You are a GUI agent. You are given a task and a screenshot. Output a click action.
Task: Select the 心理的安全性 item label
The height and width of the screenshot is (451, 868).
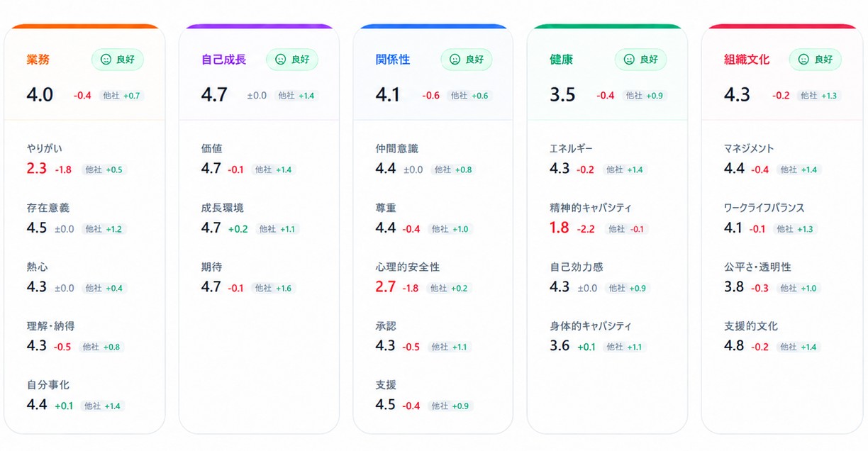tap(408, 267)
